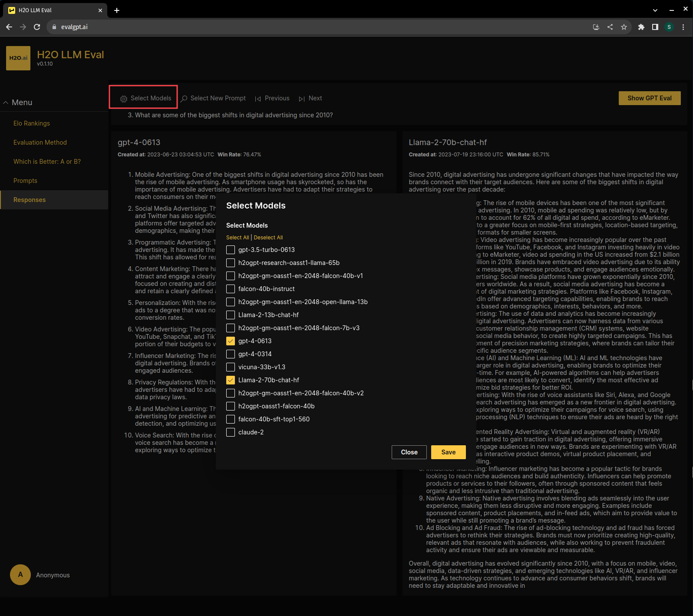
Task: Select falcon-40b-sft-top1-560 checkbox
Action: tap(231, 419)
